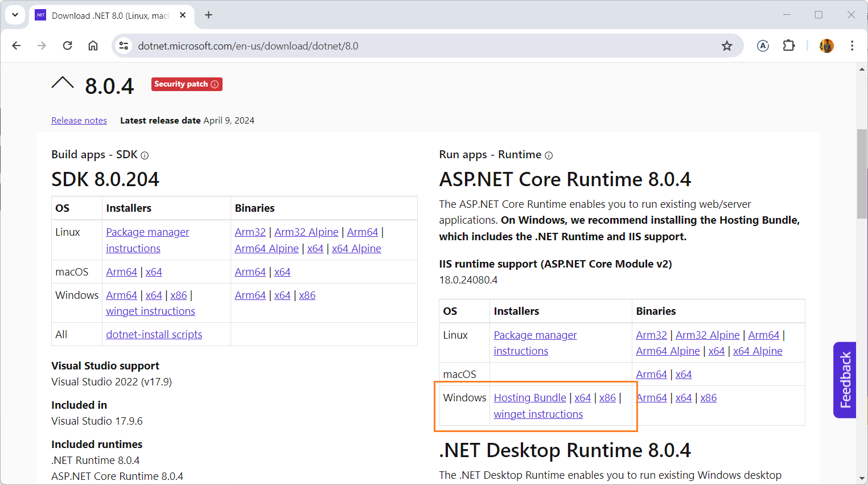Collapse the 8.0.4 release section

63,84
